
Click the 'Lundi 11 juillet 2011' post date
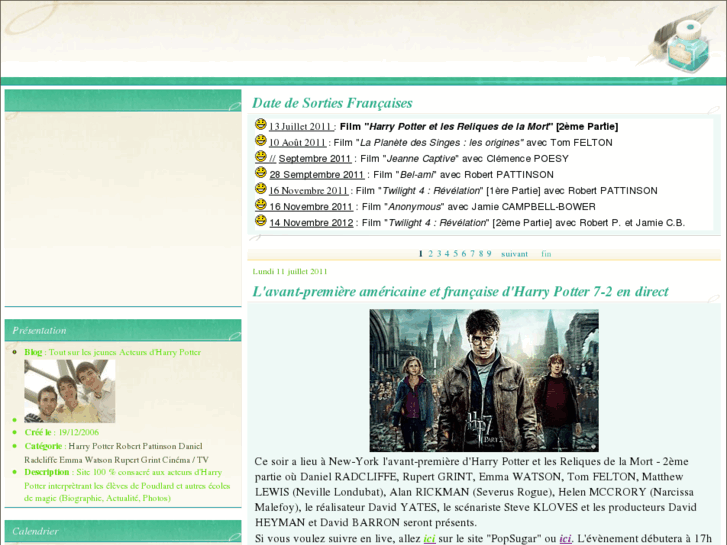(x=290, y=271)
